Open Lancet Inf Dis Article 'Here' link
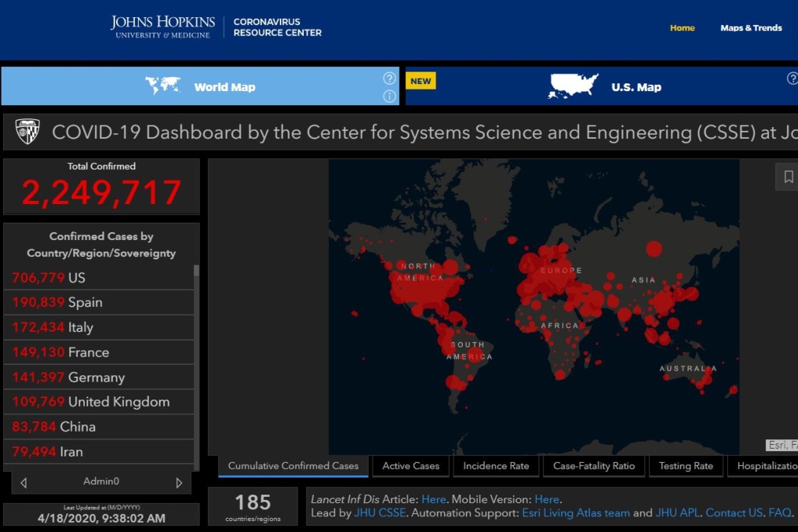Viewport: 798px width, 532px height. [433, 499]
